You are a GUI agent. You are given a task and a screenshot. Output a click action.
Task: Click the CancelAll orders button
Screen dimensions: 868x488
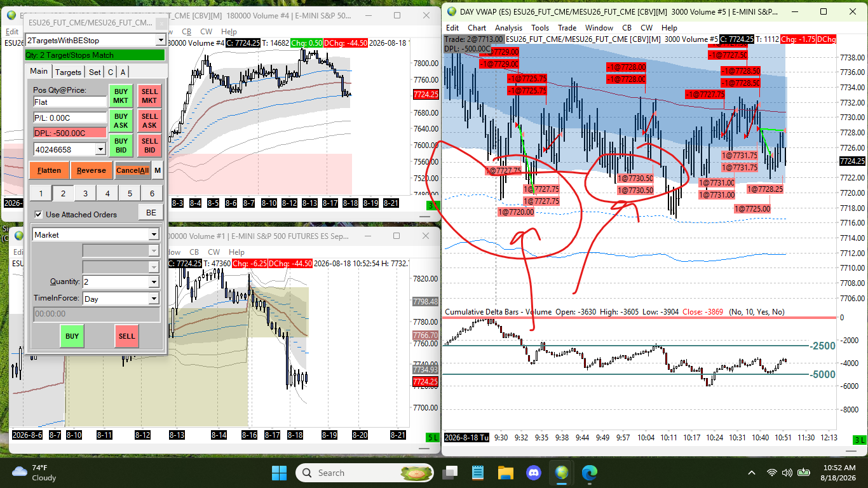132,170
